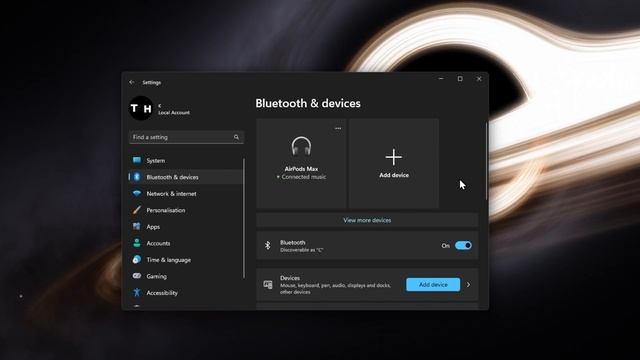
Task: Click the 'AirPods Max' device name
Action: click(301, 169)
